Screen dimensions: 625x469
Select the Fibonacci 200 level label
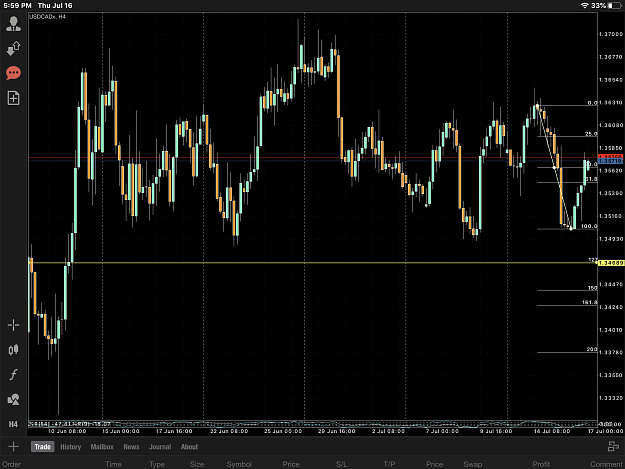pyautogui.click(x=592, y=349)
